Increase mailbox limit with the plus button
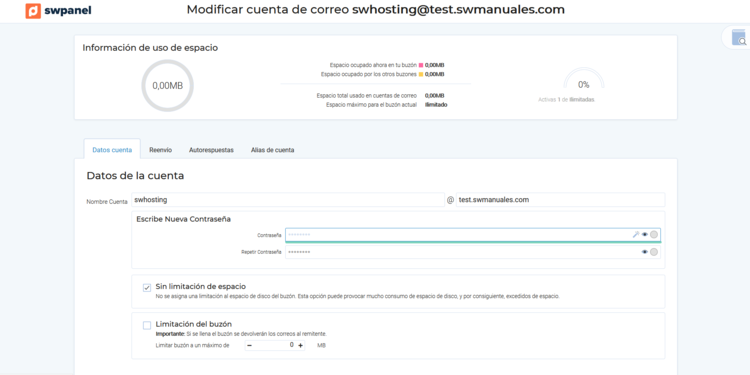This screenshot has width=750, height=375. pyautogui.click(x=300, y=345)
